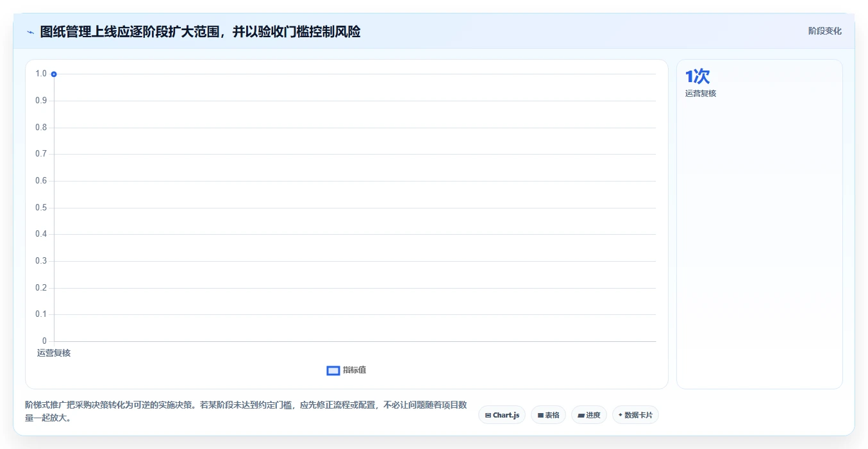Select the 表格 tag
This screenshot has height=449, width=868.
[x=548, y=415]
